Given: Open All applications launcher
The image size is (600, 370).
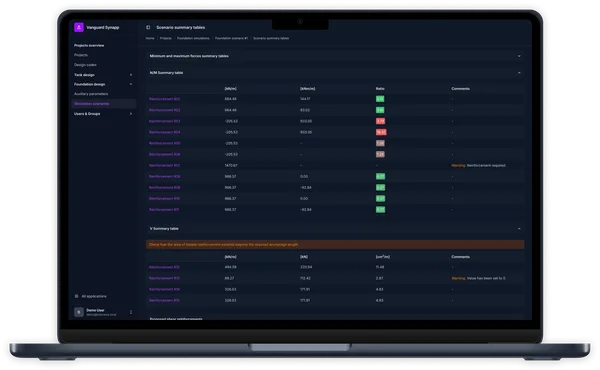Looking at the screenshot, I should 91,296.
